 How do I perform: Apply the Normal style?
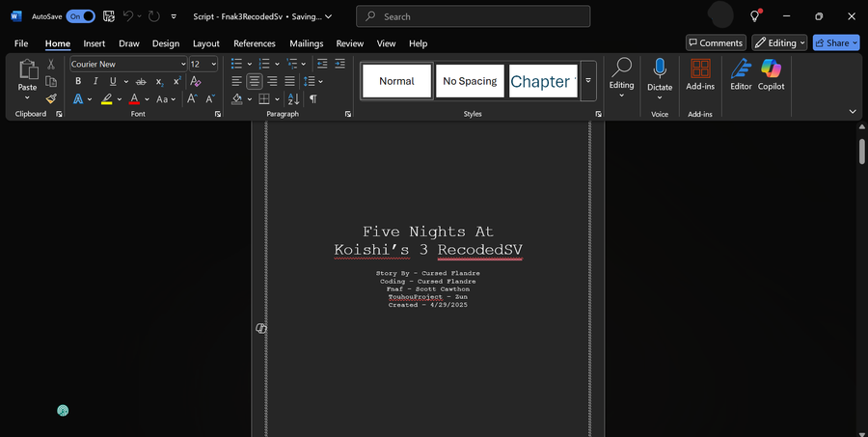397,81
